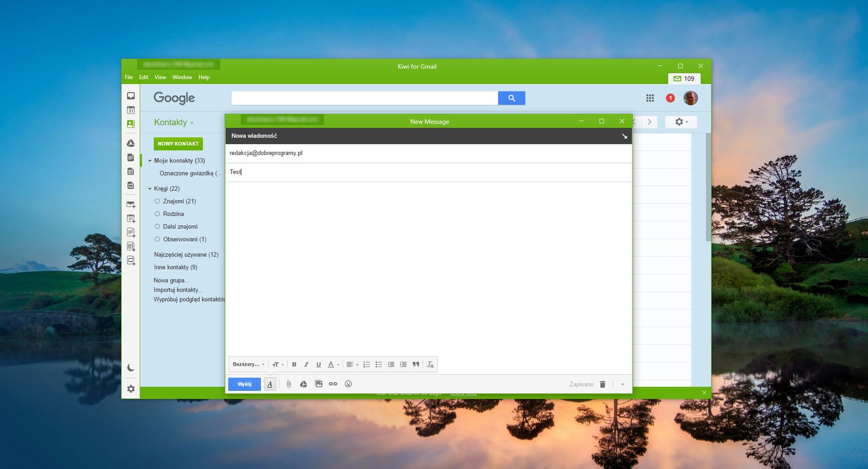The image size is (868, 469).
Task: Open the View menu
Action: [x=160, y=77]
